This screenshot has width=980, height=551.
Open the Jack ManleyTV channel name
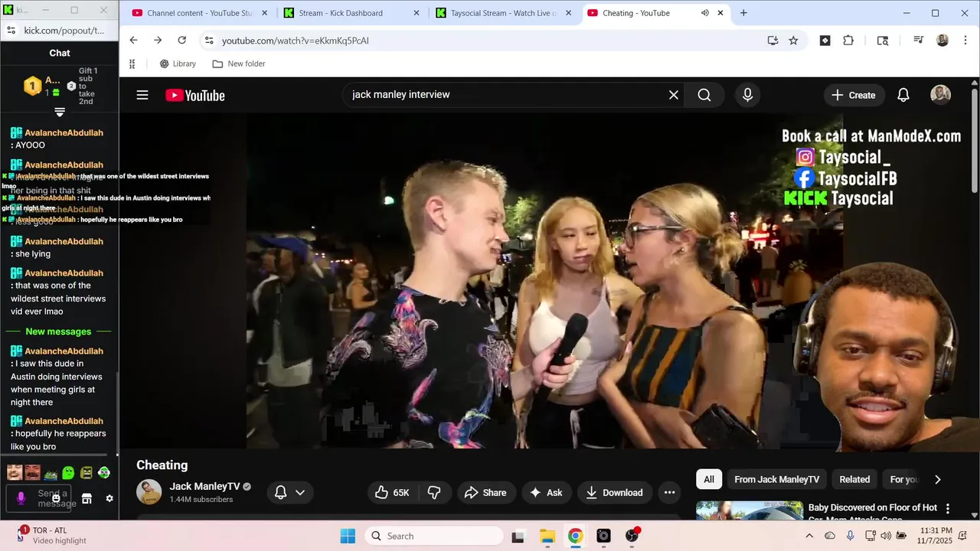(204, 487)
